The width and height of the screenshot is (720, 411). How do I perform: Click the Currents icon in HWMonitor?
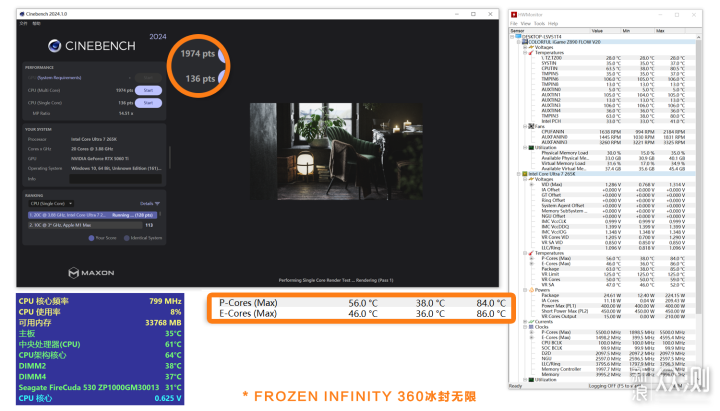pyautogui.click(x=531, y=321)
